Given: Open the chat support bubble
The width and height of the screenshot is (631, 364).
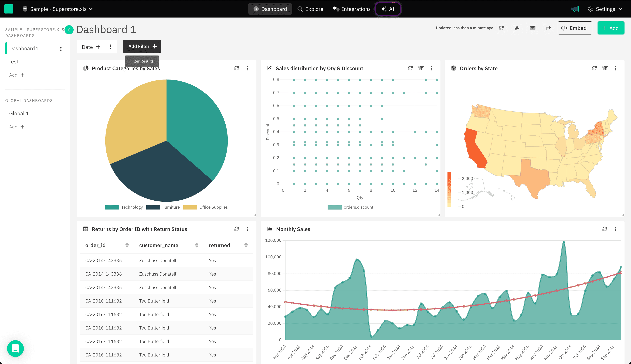Looking at the screenshot, I should (15, 348).
